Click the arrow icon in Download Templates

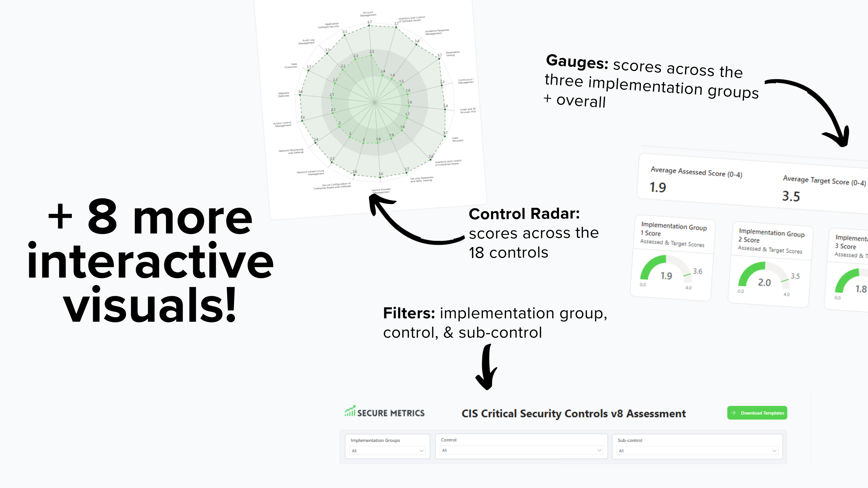[734, 413]
